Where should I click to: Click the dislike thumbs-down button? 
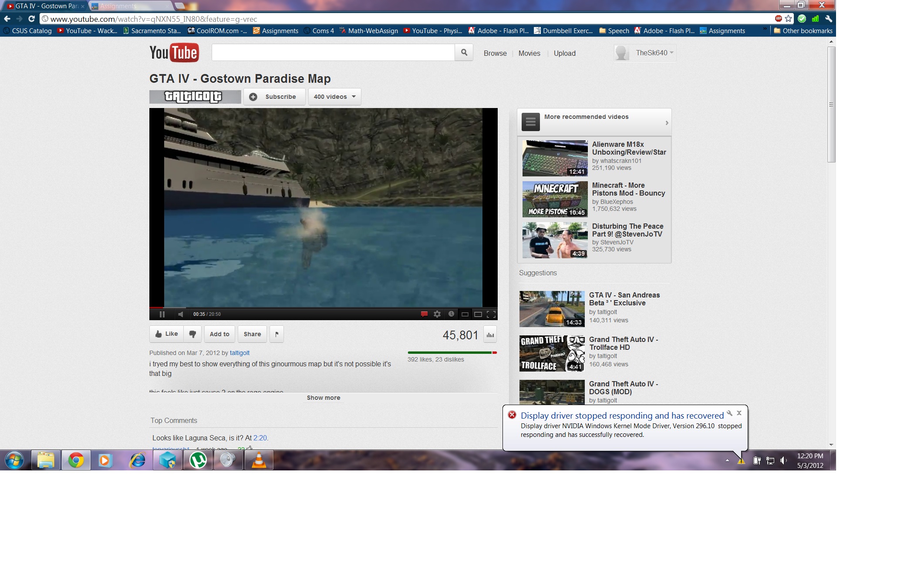click(192, 334)
